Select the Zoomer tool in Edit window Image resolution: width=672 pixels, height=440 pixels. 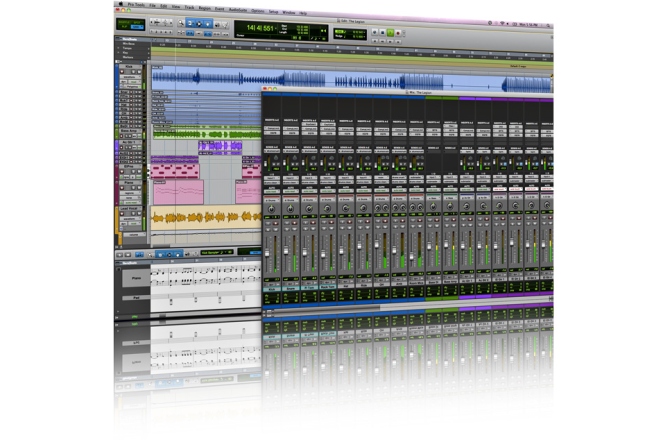click(x=180, y=23)
